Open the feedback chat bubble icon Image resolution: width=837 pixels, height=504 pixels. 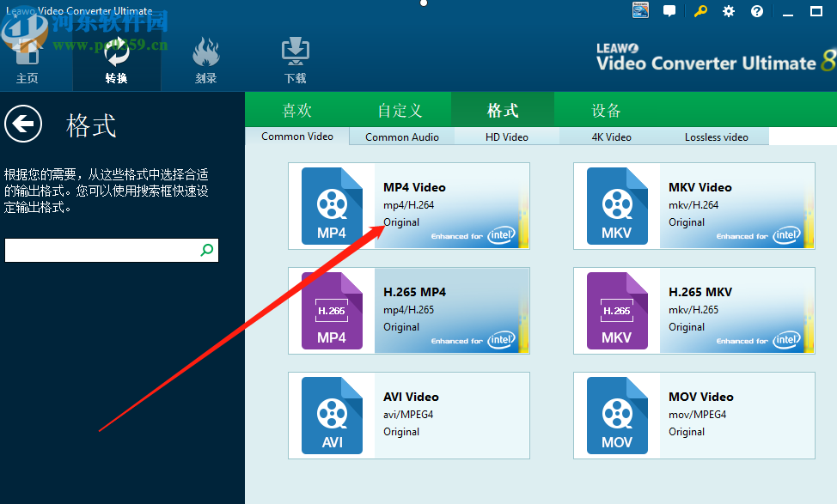[669, 11]
